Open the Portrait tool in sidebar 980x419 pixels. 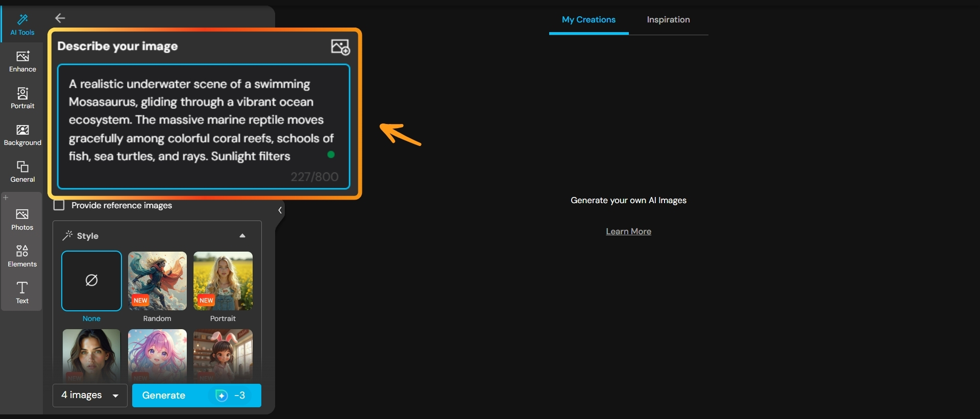click(22, 98)
